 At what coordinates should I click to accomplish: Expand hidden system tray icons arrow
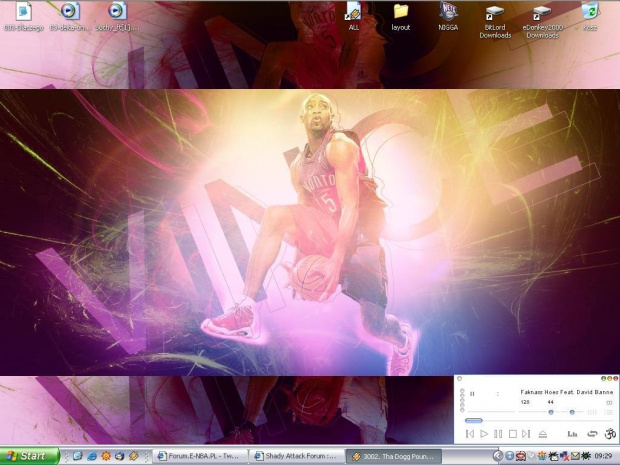499,456
